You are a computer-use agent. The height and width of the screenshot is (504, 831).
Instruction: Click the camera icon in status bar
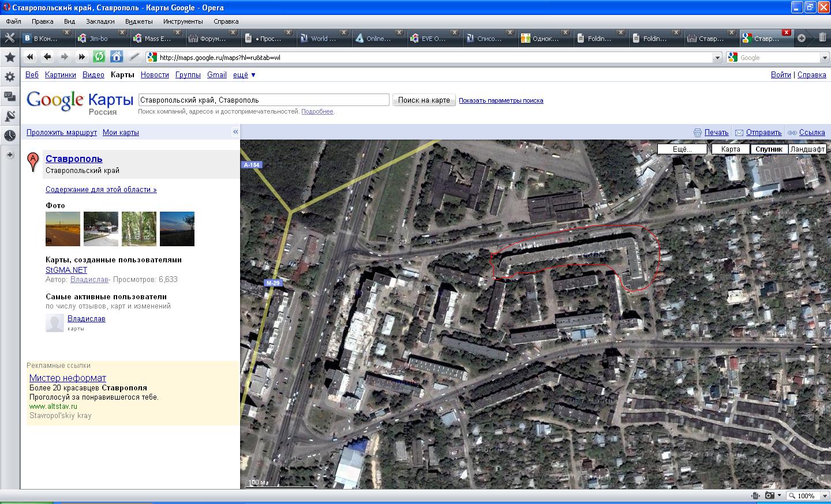click(x=770, y=496)
